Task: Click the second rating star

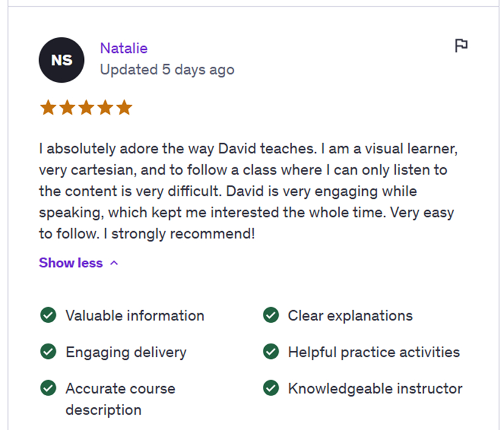Action: click(x=67, y=107)
